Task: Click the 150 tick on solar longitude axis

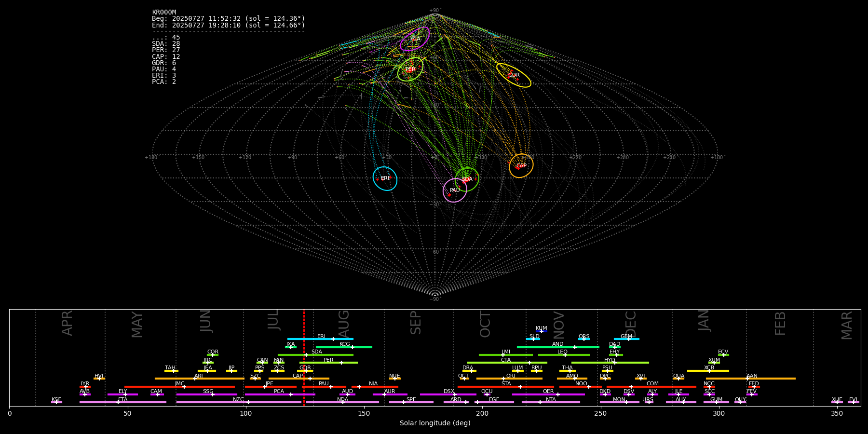Action: 364,414
